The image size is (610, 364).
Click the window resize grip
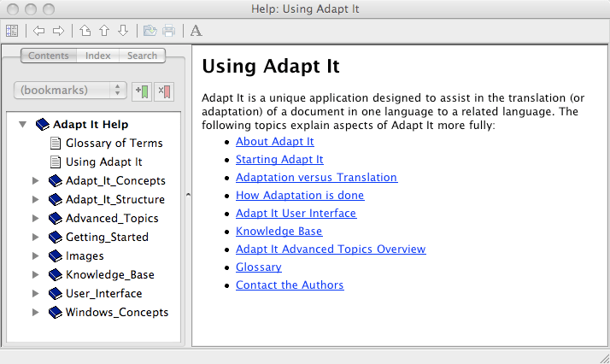(604, 358)
